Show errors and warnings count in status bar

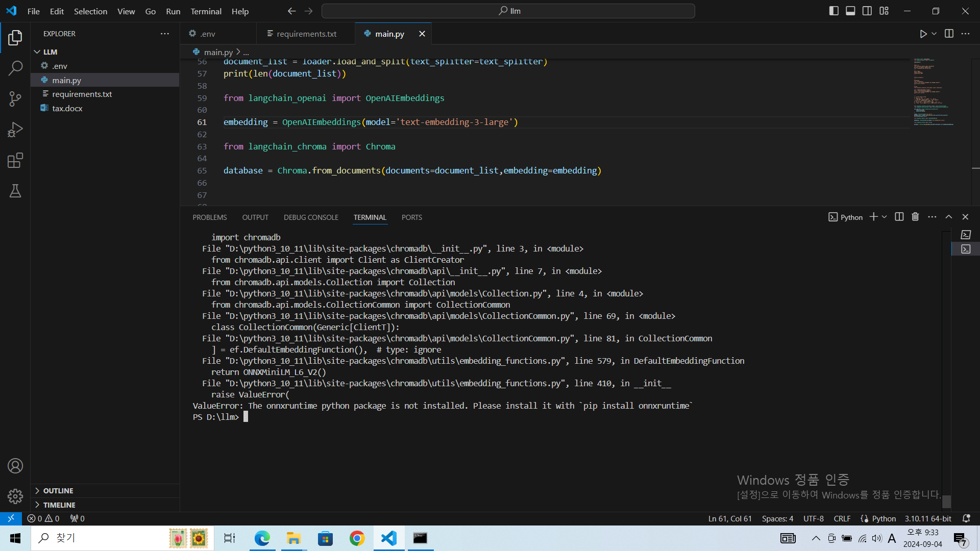pyautogui.click(x=43, y=518)
